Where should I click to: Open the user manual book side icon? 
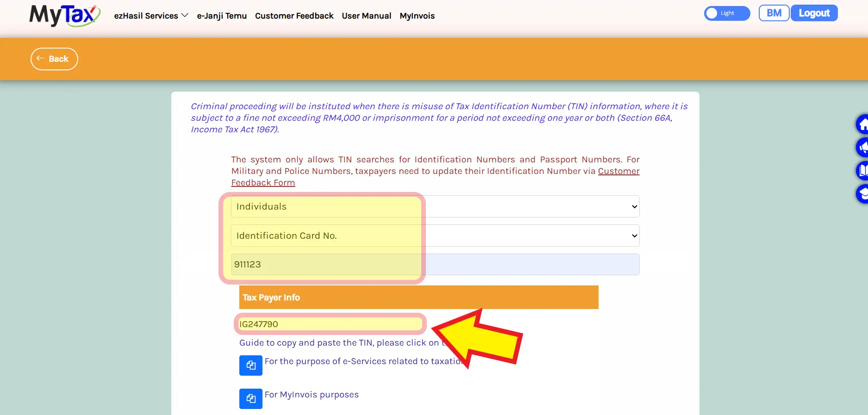pyautogui.click(x=862, y=171)
